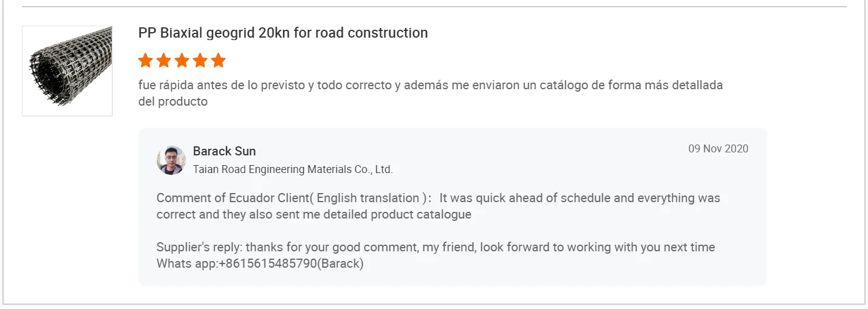Click the Barack Sun supplier name
Viewport: 868px width, 309px height.
tap(224, 151)
